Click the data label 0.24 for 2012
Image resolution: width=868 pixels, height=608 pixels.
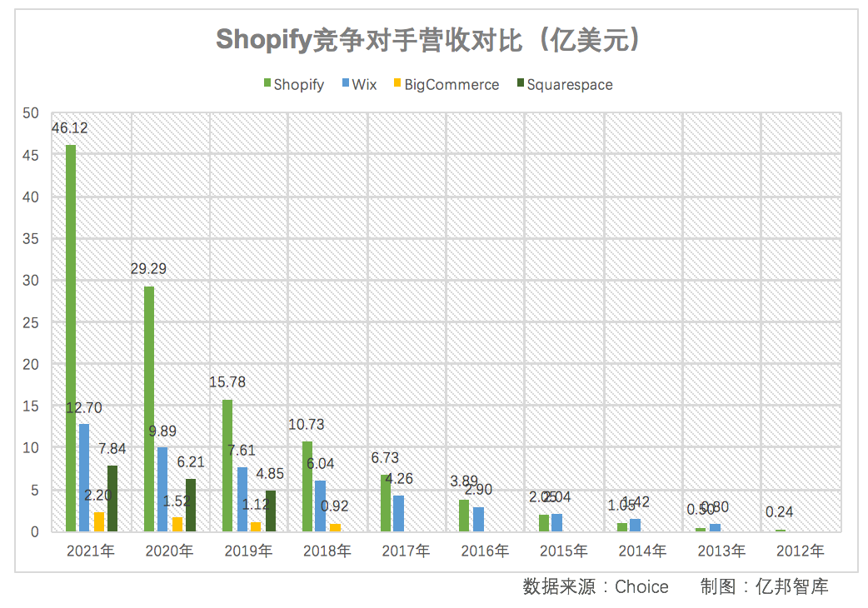[x=780, y=512]
